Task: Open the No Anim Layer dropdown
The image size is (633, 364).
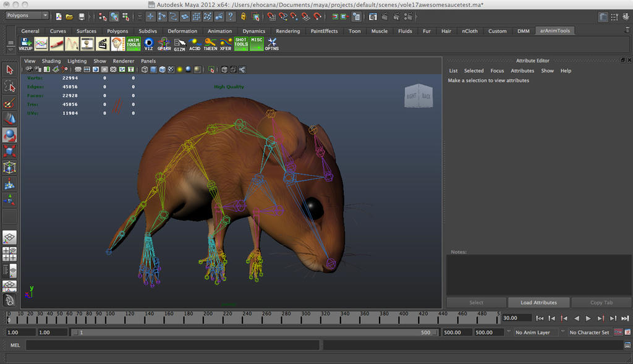Action: (x=536, y=332)
